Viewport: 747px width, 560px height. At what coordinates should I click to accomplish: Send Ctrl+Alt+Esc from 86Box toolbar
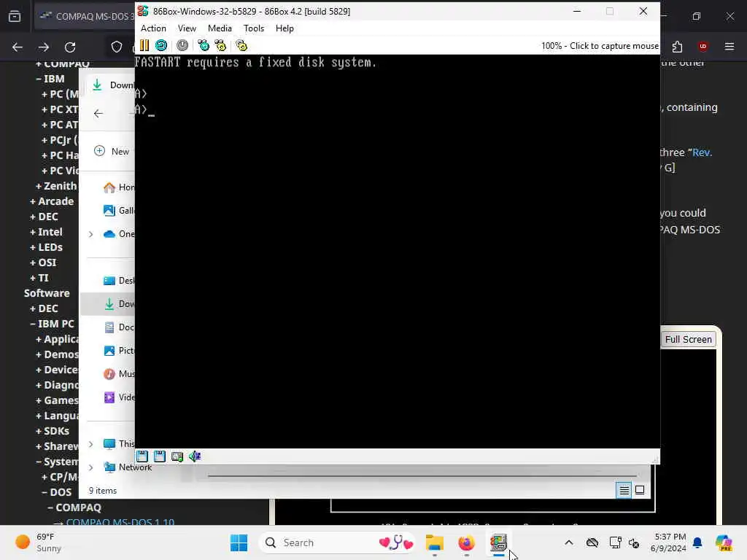pos(220,45)
